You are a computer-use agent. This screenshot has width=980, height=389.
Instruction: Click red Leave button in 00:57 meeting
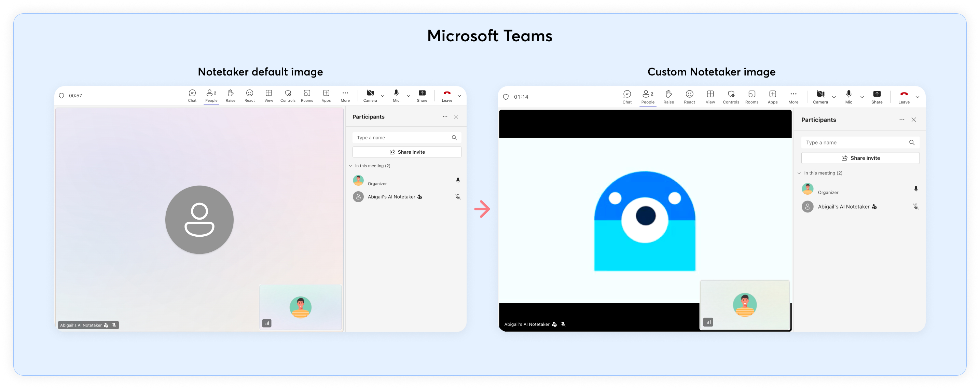[447, 95]
